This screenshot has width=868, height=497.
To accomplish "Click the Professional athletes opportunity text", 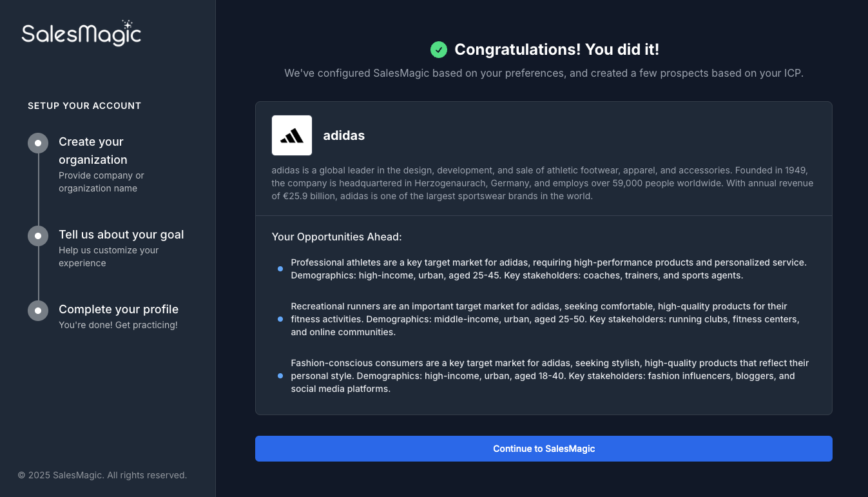I will click(x=548, y=269).
